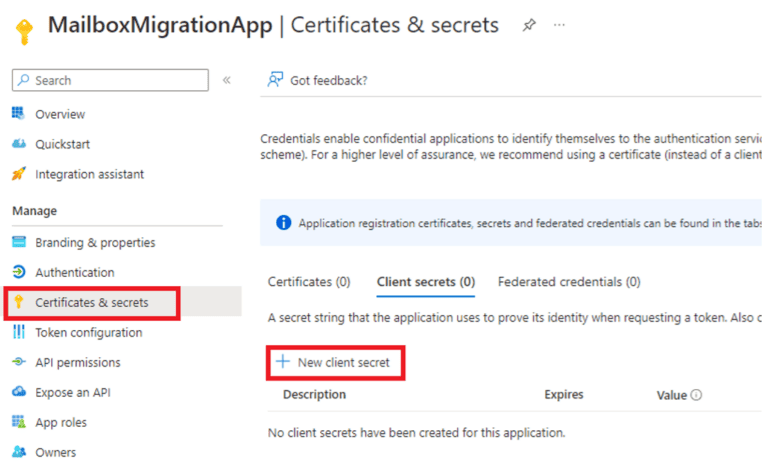The height and width of the screenshot is (475, 768).
Task: Click the App roles icon
Action: [x=19, y=422]
